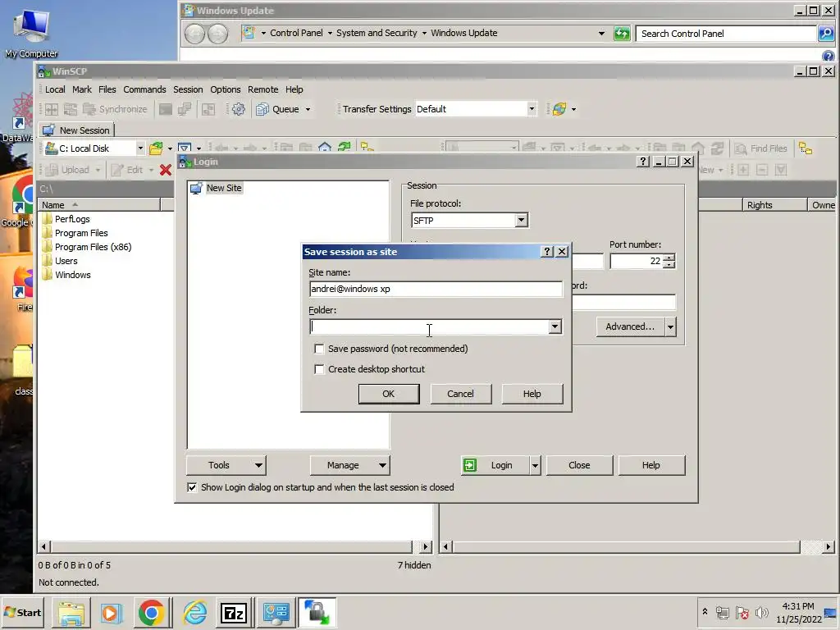Viewport: 840px width, 630px height.
Task: Click the red X delete icon
Action: click(x=166, y=170)
